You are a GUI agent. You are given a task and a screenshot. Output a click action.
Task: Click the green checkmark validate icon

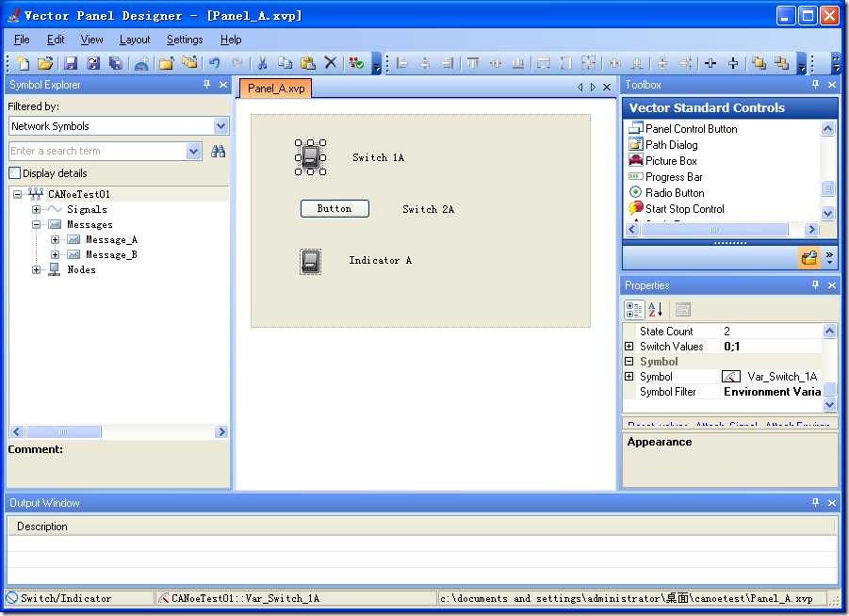[356, 63]
